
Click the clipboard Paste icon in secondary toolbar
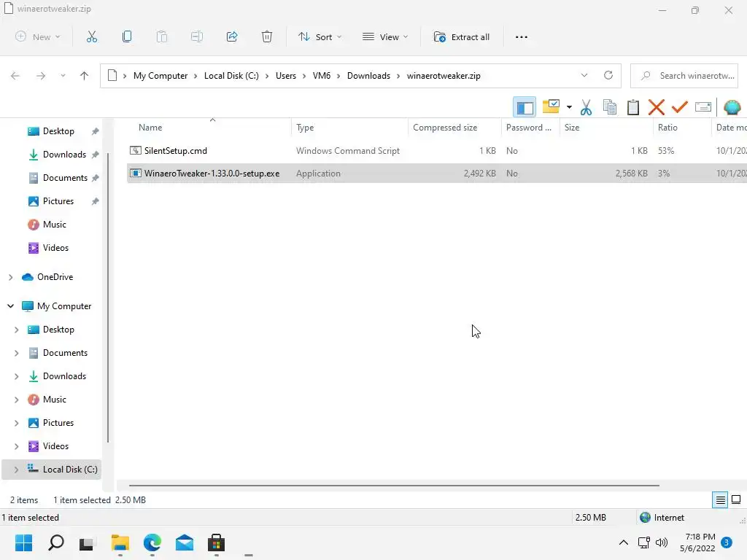tap(633, 107)
